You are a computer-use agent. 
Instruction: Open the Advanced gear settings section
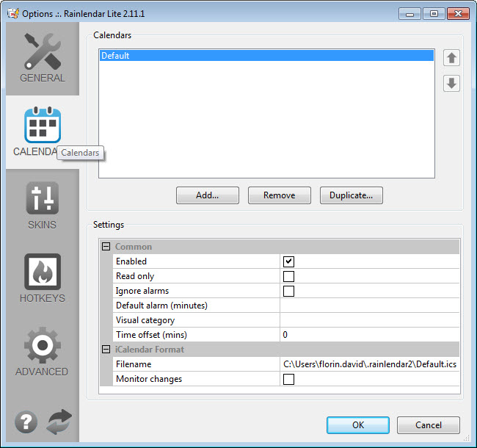click(x=43, y=345)
